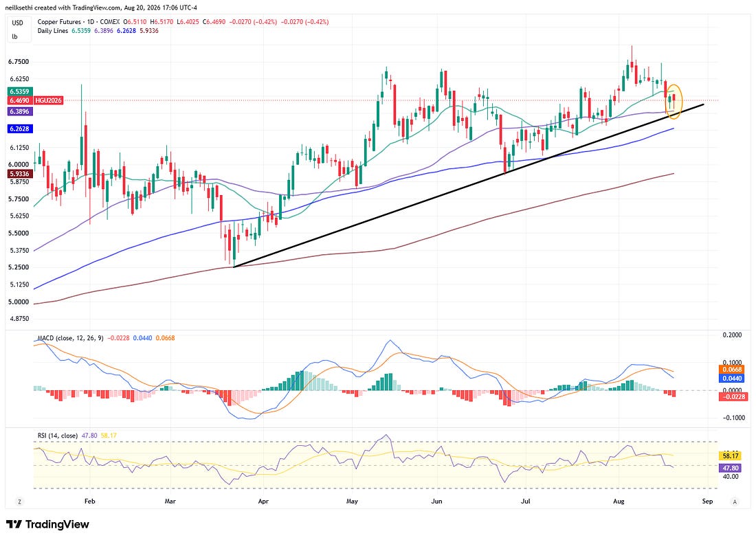Image resolution: width=756 pixels, height=540 pixels.
Task: Click the 5.5000 price axis level
Action: (19, 234)
